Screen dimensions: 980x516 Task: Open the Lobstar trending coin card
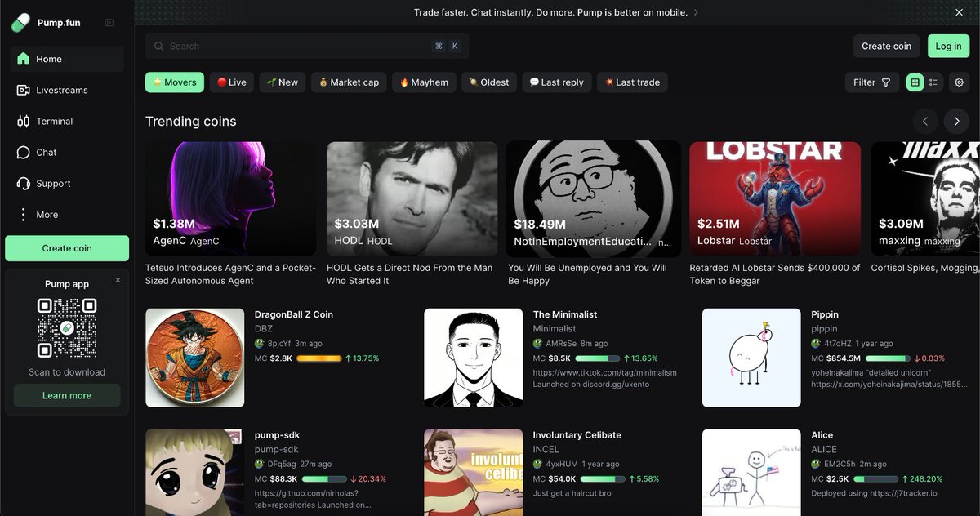(775, 198)
